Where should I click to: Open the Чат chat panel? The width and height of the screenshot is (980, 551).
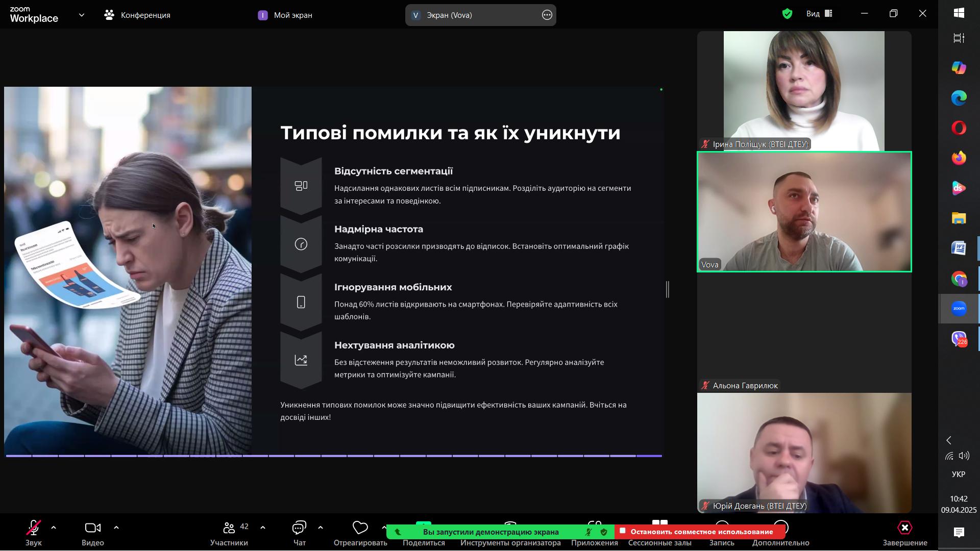pos(299,528)
